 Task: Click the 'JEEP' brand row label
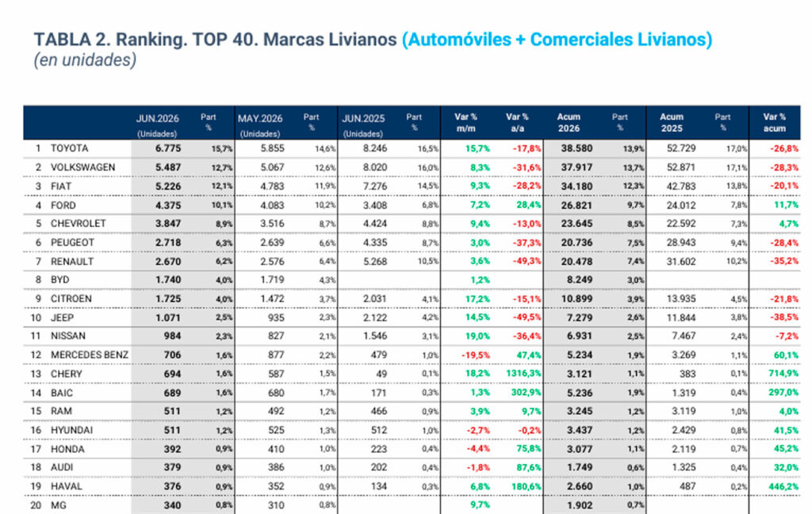62,317
